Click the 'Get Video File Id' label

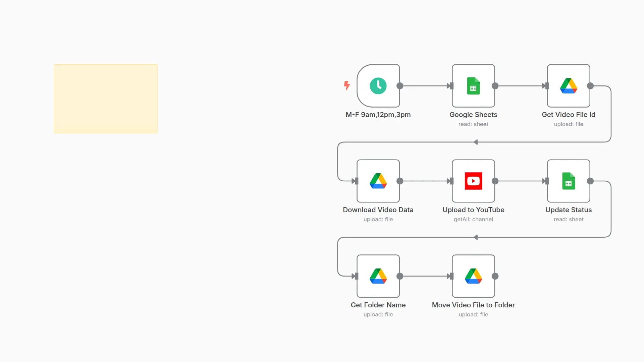click(569, 115)
